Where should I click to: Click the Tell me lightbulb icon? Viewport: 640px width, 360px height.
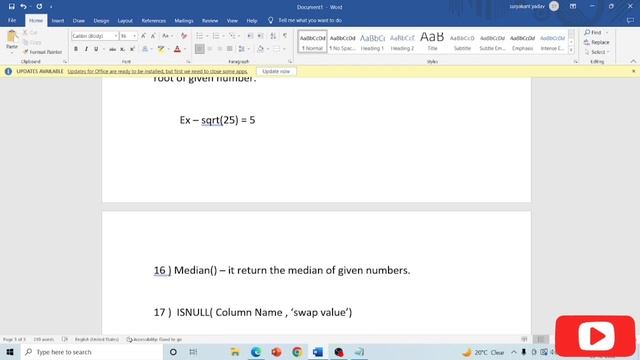point(270,20)
